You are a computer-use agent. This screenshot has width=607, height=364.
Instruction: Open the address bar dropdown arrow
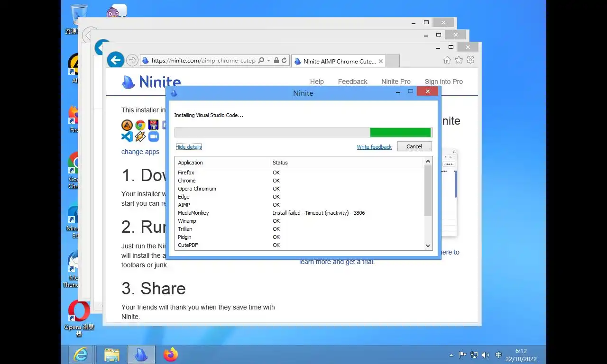click(x=269, y=61)
